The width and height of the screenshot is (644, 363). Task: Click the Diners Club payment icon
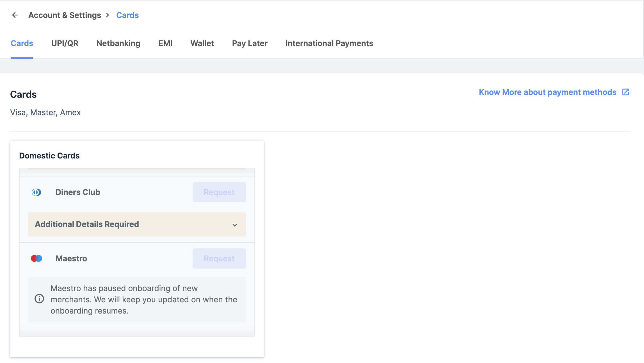[x=36, y=192]
